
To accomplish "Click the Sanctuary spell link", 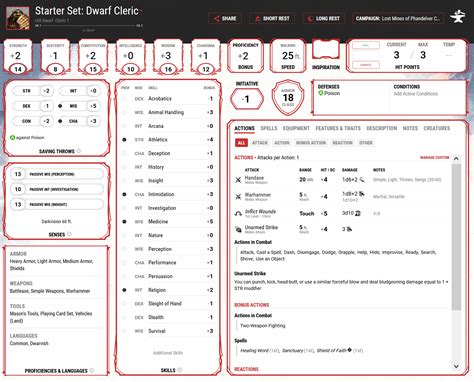I will pyautogui.click(x=292, y=350).
